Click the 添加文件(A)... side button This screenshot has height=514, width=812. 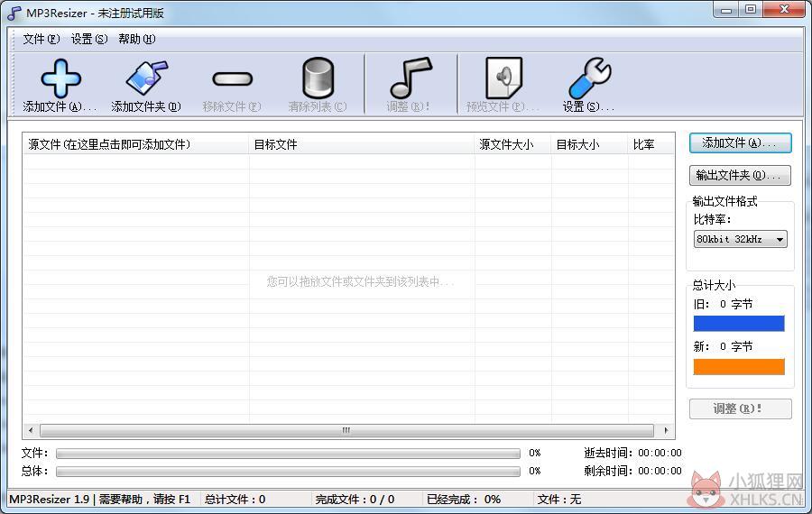click(x=740, y=142)
